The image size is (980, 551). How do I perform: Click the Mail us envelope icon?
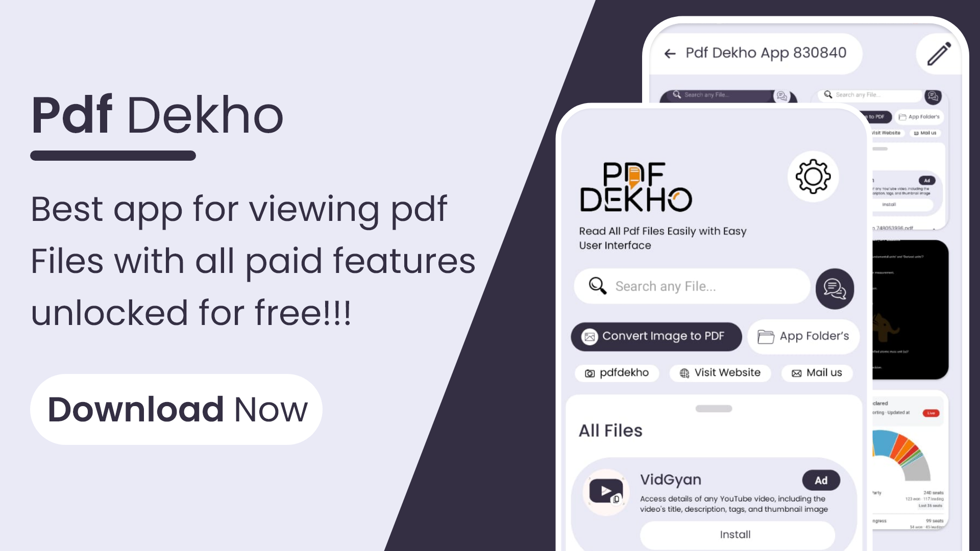pos(796,373)
